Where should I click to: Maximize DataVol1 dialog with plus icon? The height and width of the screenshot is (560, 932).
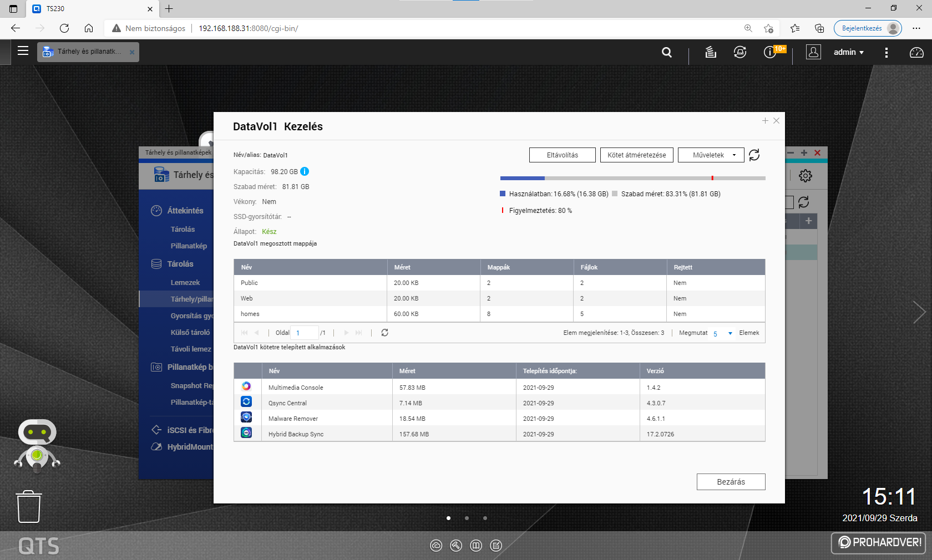tap(765, 121)
